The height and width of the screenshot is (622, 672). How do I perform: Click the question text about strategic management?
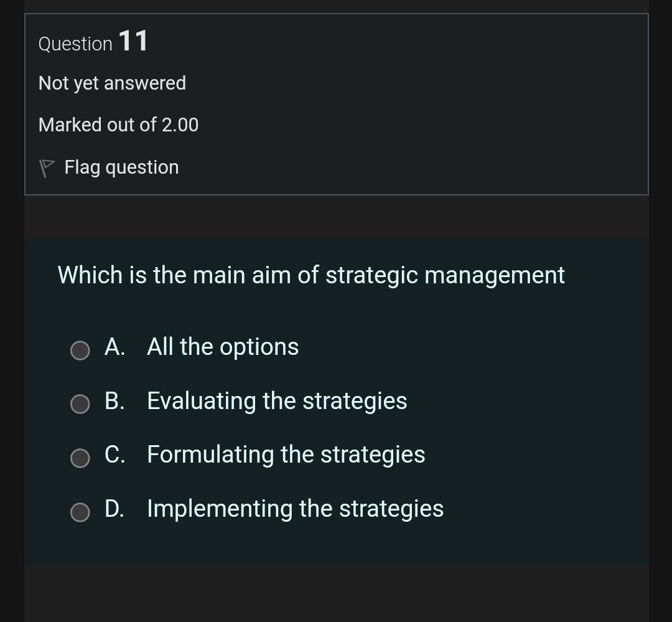click(x=310, y=275)
